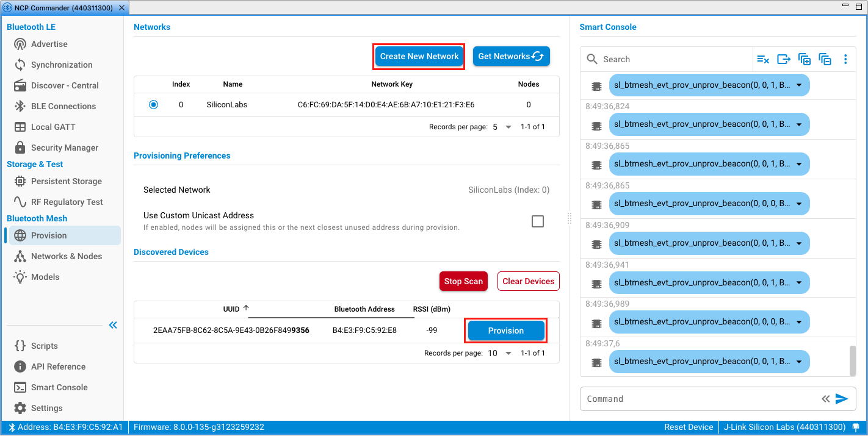The width and height of the screenshot is (868, 436).
Task: Click the Create New Network button
Action: pyautogui.click(x=419, y=56)
